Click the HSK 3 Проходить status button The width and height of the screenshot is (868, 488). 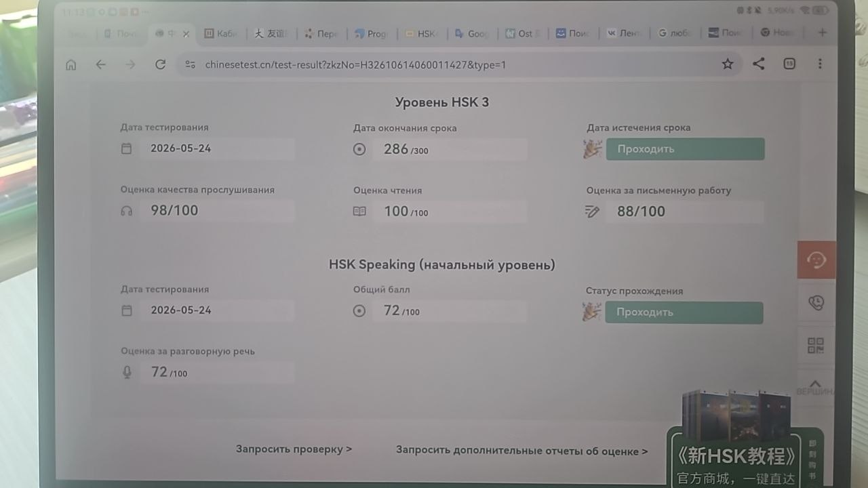(x=685, y=149)
